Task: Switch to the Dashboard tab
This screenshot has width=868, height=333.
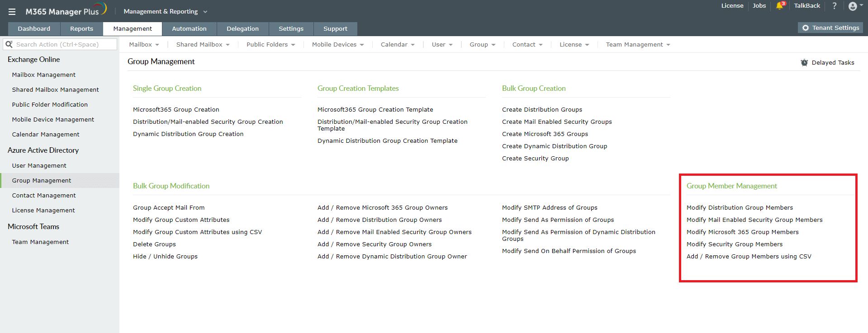Action: 34,28
